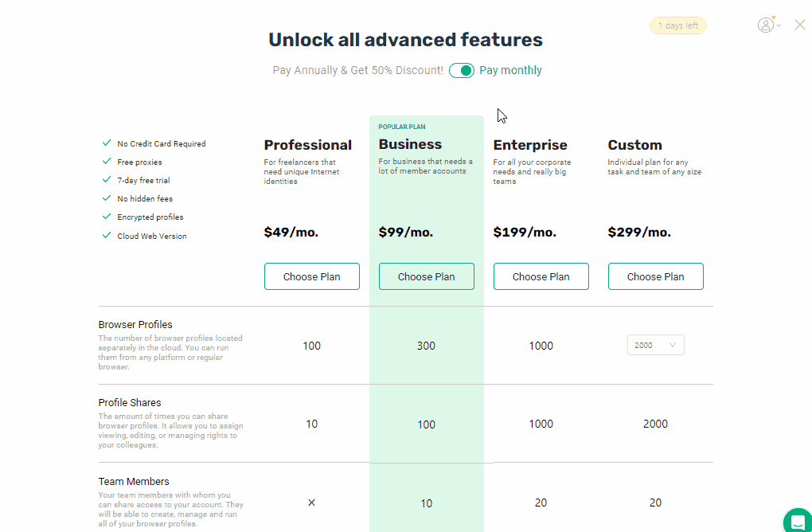Screen dimensions: 812x532
Task: Click the Business plan heading
Action: (410, 144)
